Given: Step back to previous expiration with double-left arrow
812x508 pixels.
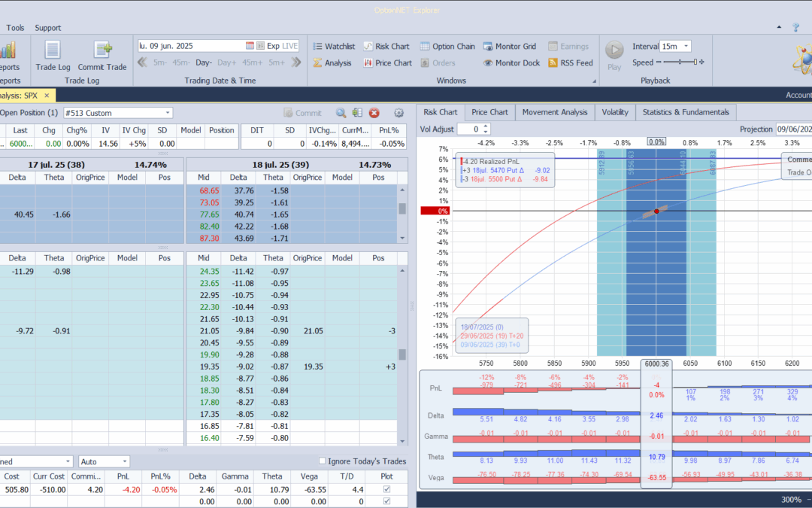Looking at the screenshot, I should coord(142,62).
